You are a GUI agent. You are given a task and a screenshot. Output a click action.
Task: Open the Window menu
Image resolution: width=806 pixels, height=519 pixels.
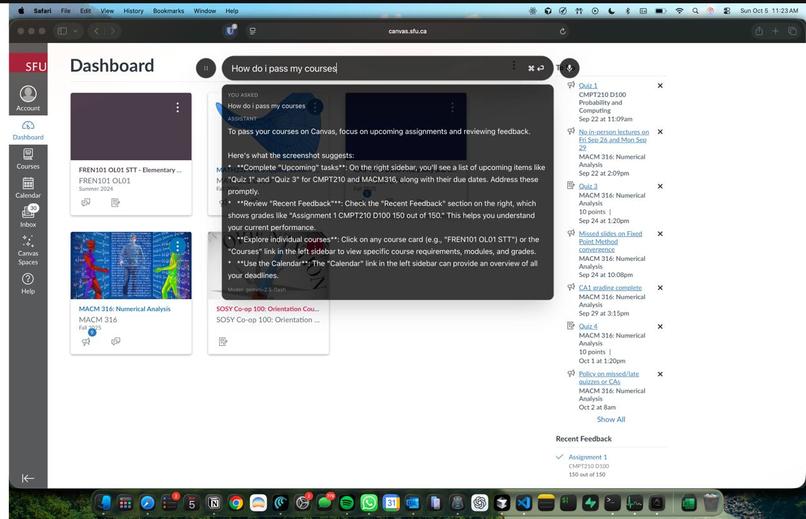click(205, 11)
